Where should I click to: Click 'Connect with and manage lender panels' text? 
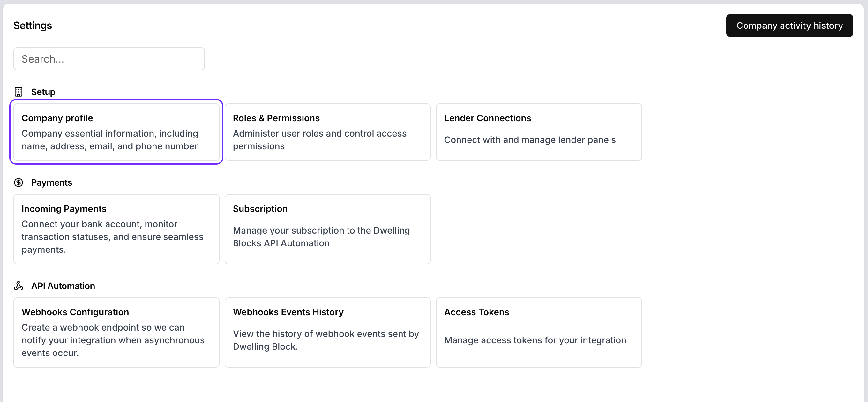pyautogui.click(x=529, y=140)
